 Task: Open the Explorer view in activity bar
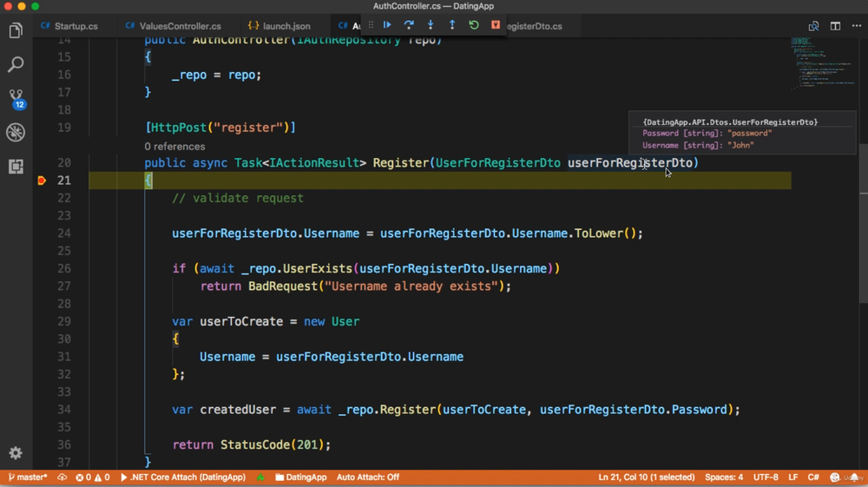[16, 30]
